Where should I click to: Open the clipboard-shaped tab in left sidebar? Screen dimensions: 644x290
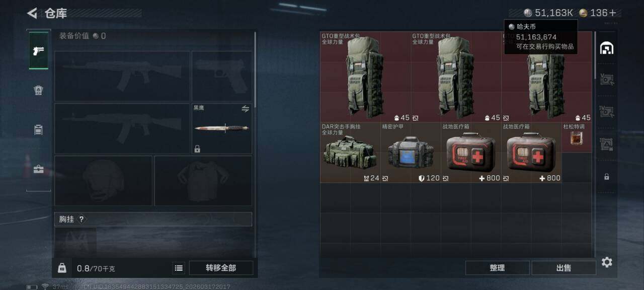click(x=38, y=130)
